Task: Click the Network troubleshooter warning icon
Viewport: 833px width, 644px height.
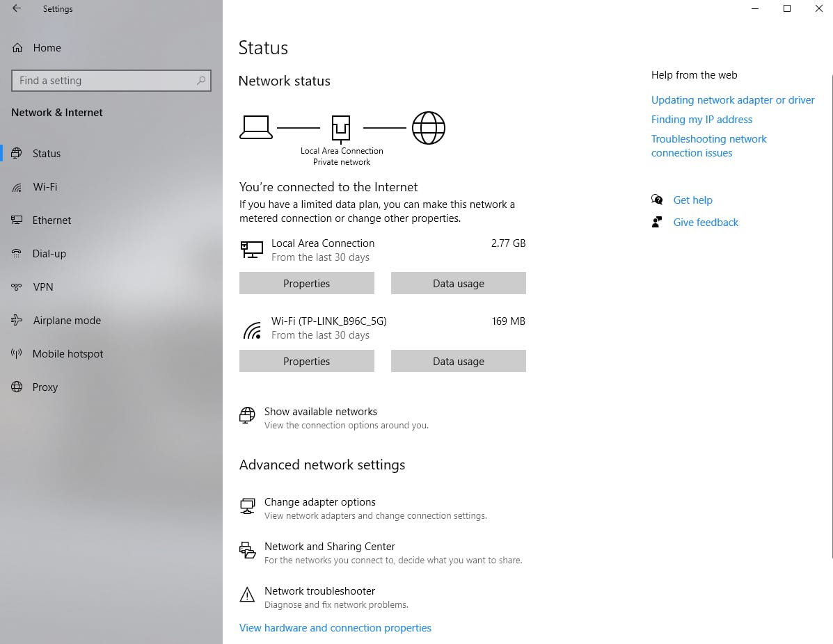Action: [247, 595]
